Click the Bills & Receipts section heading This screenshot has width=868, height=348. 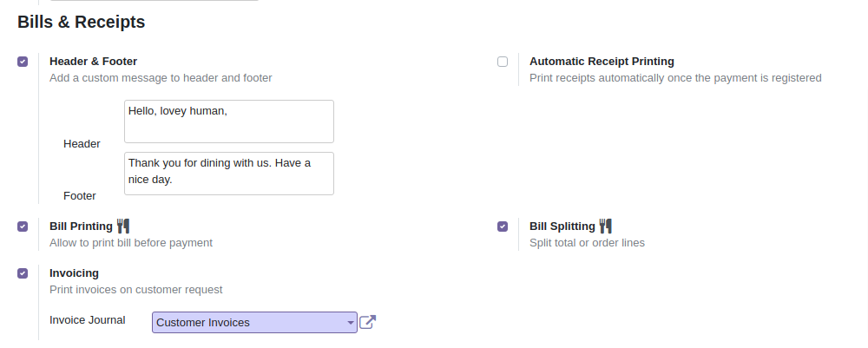coord(81,23)
